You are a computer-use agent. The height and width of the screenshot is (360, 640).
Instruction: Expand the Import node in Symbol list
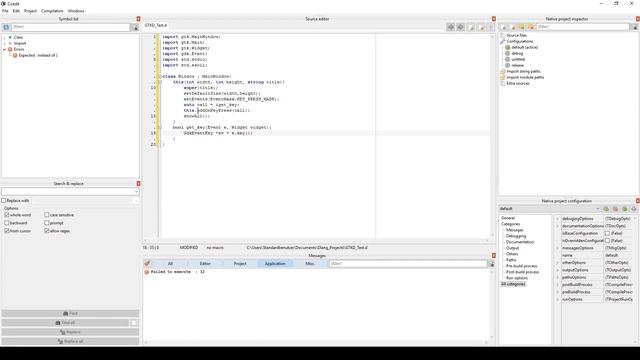click(4, 43)
